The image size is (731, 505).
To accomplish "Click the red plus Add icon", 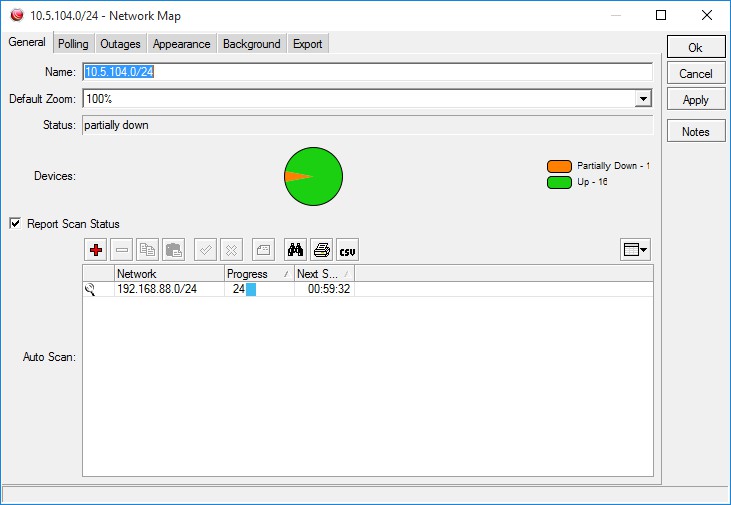I will (x=96, y=250).
